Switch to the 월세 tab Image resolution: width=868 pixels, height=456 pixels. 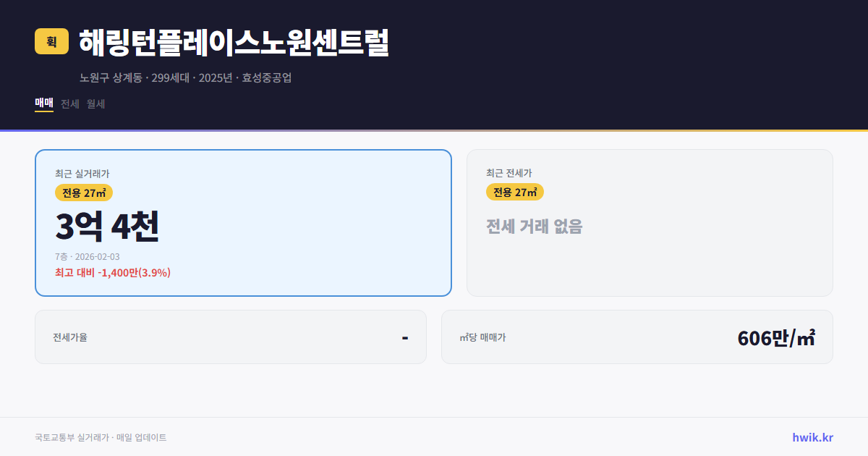click(94, 104)
